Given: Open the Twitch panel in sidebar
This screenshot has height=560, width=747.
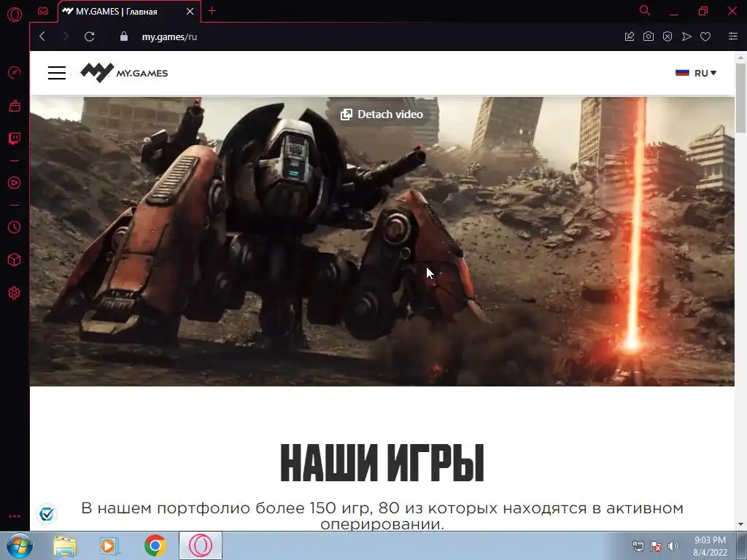Looking at the screenshot, I should [15, 139].
